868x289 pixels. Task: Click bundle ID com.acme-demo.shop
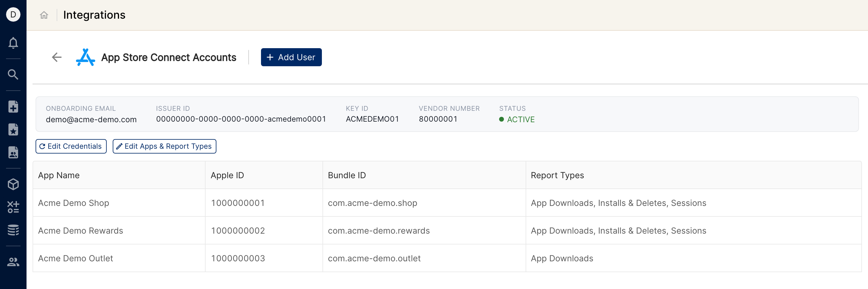pyautogui.click(x=372, y=203)
